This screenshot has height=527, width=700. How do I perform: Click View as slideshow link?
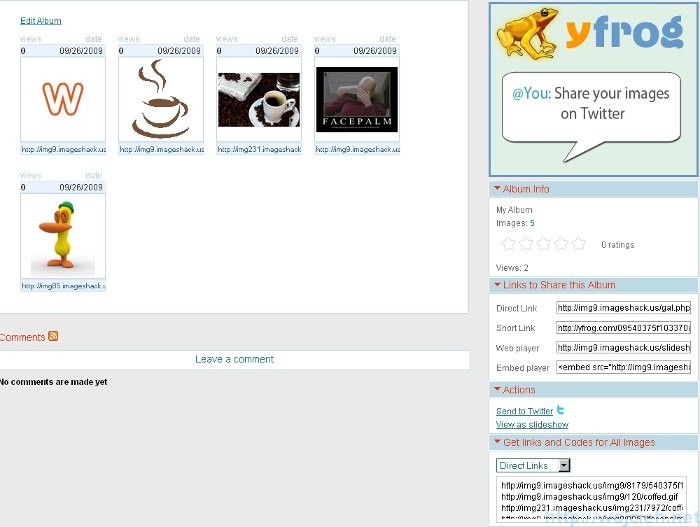click(x=532, y=424)
